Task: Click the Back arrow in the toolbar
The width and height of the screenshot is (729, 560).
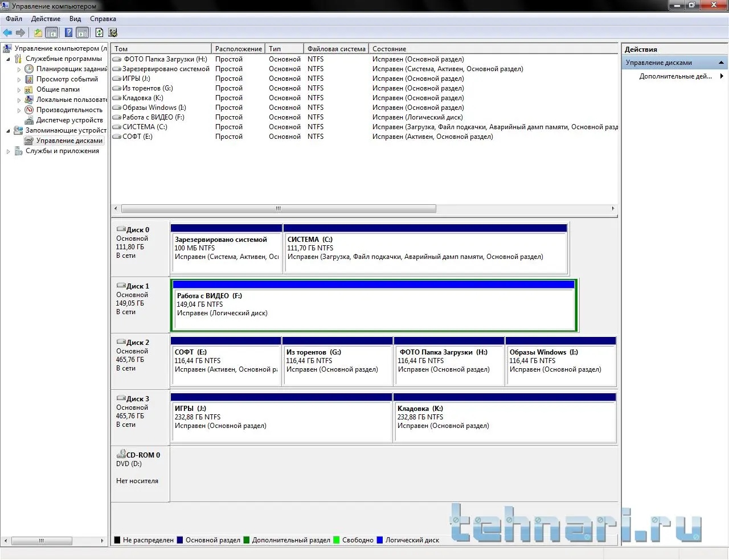Action: coord(7,33)
